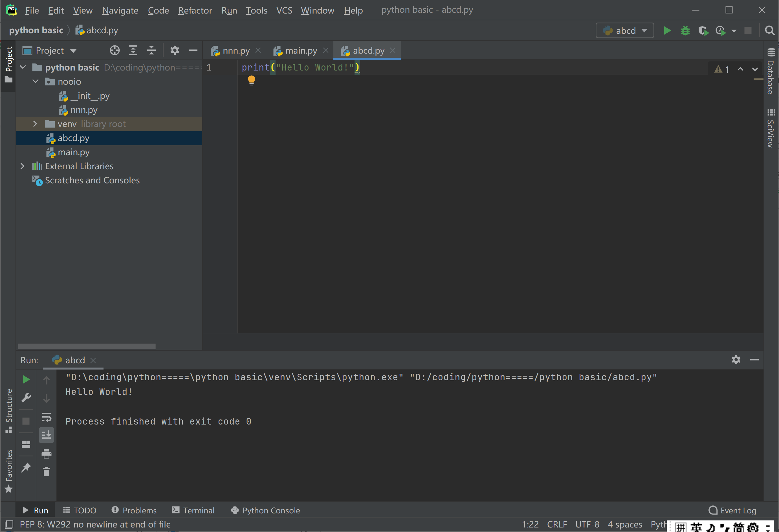This screenshot has height=532, width=779.
Task: Click the warning indicator showing 1 problem
Action: point(722,69)
